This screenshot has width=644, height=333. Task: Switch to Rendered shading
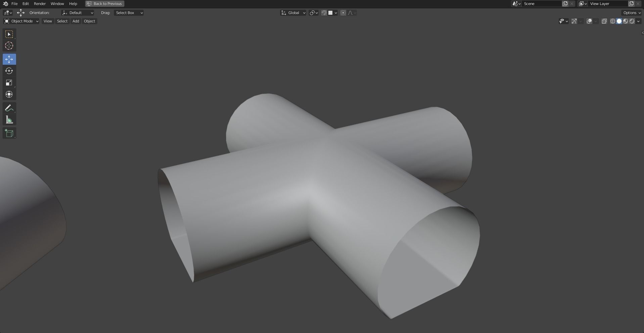[632, 21]
